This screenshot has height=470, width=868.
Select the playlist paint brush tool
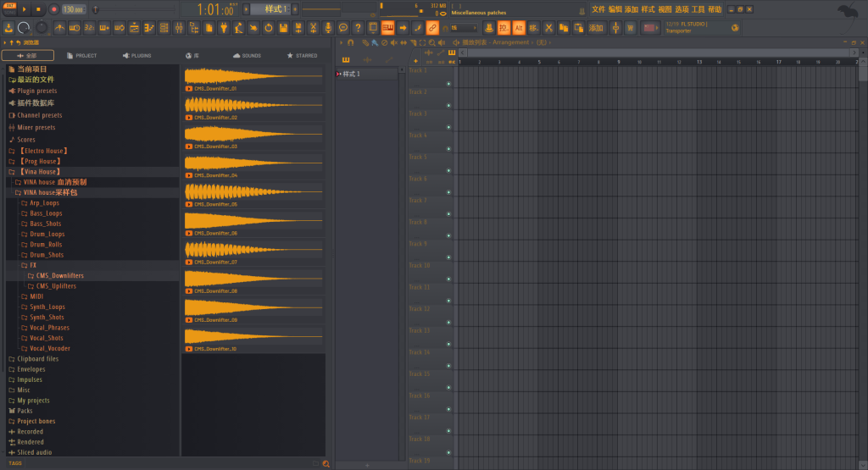(375, 42)
